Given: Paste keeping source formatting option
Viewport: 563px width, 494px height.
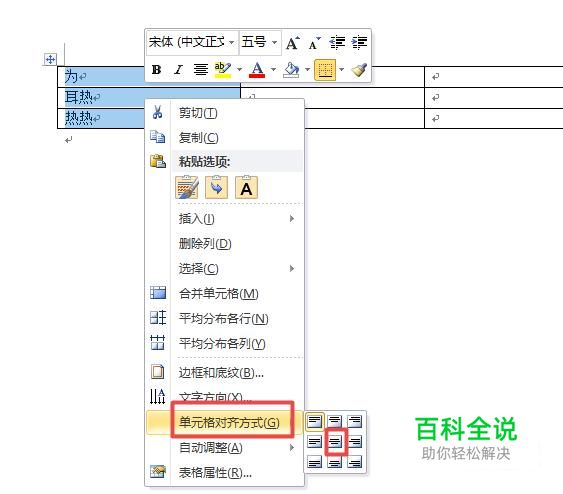Looking at the screenshot, I should pyautogui.click(x=187, y=187).
